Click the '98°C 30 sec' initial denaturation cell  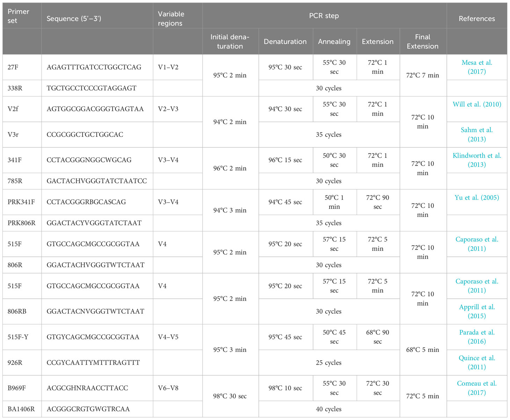pyautogui.click(x=230, y=396)
